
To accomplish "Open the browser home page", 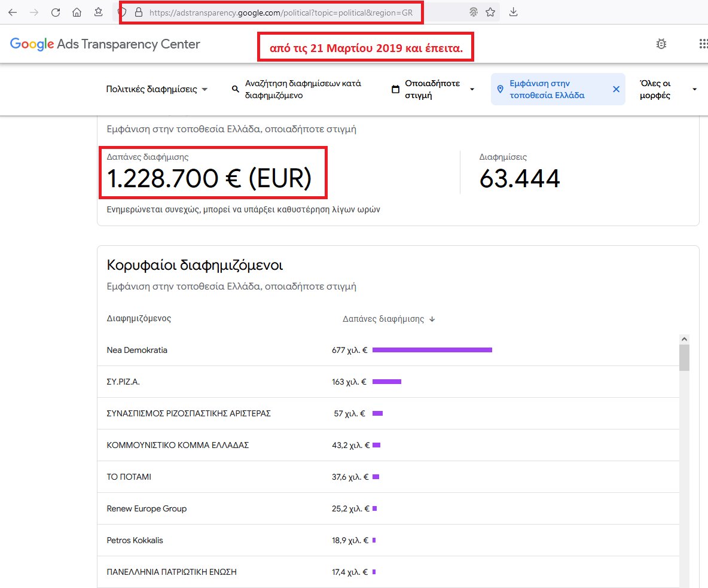I will [77, 12].
